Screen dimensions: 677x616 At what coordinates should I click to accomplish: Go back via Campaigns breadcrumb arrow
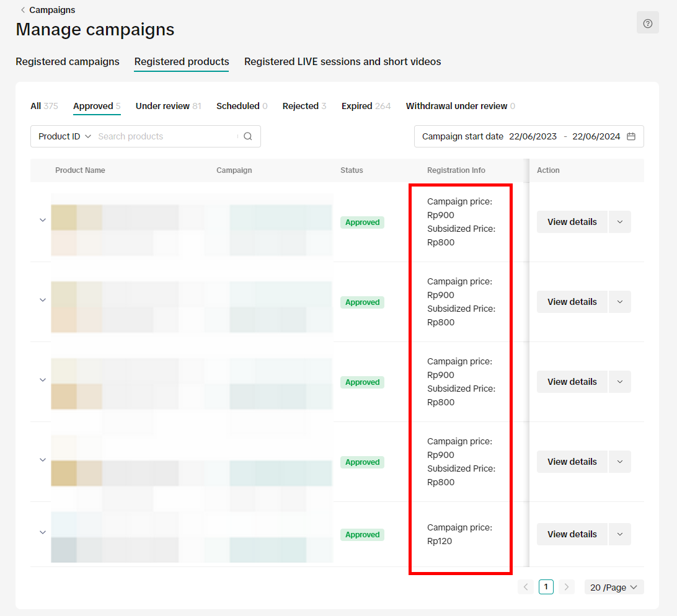pyautogui.click(x=23, y=10)
